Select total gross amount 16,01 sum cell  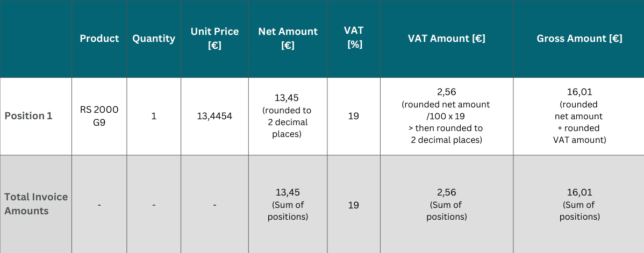tap(579, 204)
